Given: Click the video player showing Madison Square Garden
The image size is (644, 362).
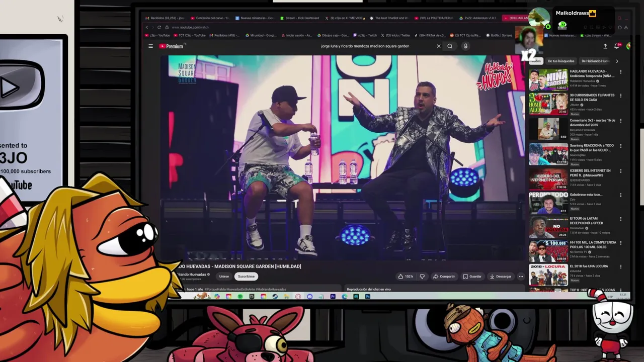Looking at the screenshot, I should pos(343,158).
